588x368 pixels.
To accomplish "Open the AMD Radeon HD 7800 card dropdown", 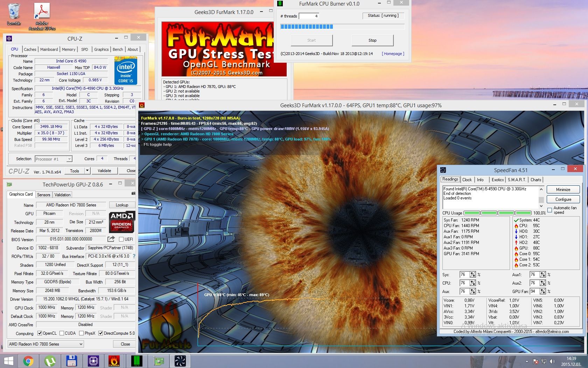I will pyautogui.click(x=45, y=344).
